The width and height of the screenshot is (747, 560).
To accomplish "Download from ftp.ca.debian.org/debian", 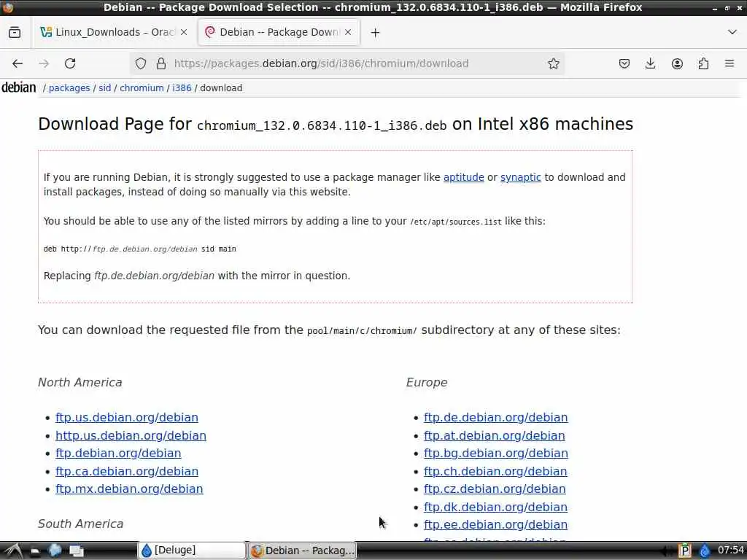I will tap(127, 471).
